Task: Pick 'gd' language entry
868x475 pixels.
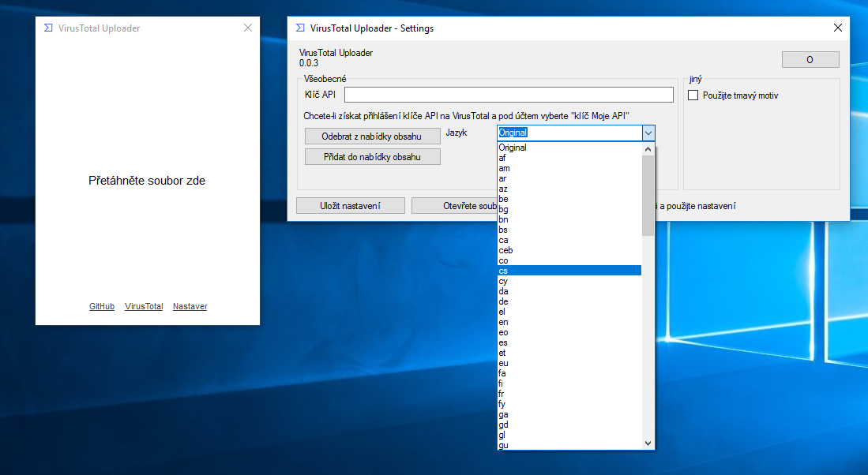Action: [x=569, y=425]
